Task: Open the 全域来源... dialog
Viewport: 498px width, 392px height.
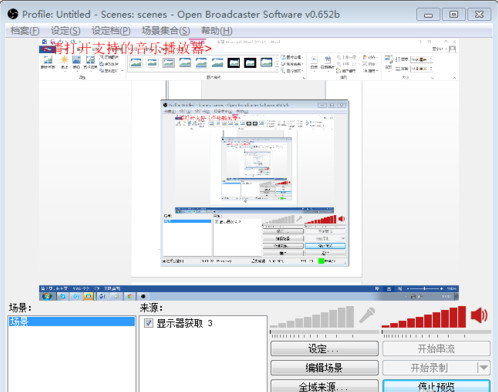Action: [x=324, y=386]
